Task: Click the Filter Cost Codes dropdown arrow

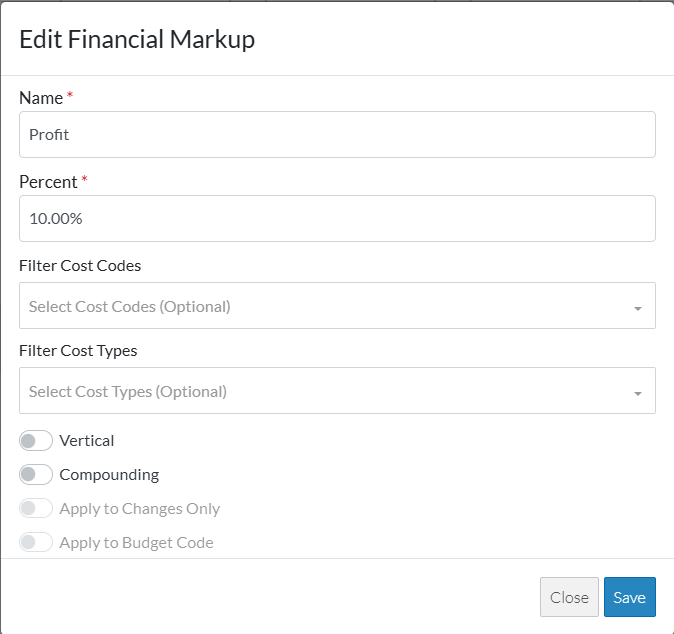Action: pyautogui.click(x=638, y=308)
